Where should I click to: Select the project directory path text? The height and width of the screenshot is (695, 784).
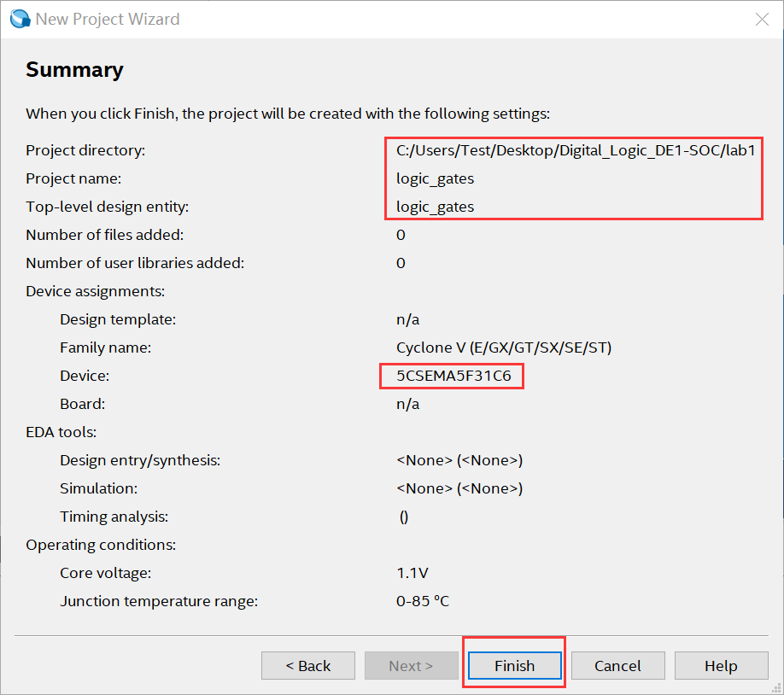[x=576, y=150]
